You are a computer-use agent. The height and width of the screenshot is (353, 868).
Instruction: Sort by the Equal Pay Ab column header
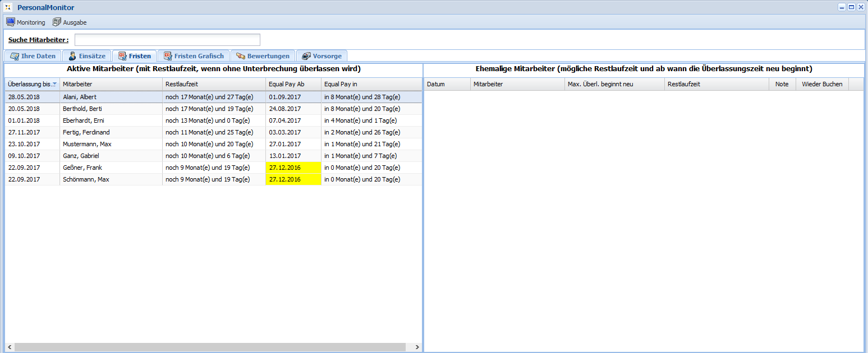pyautogui.click(x=293, y=84)
